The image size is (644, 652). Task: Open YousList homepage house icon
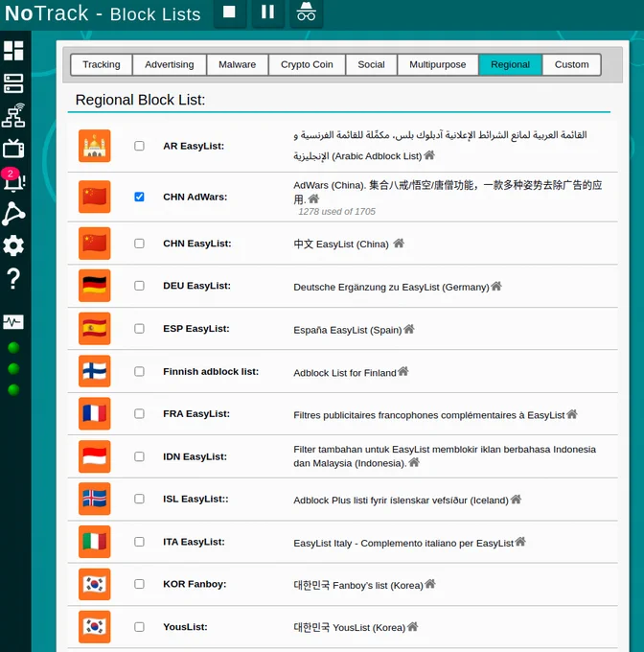413,626
